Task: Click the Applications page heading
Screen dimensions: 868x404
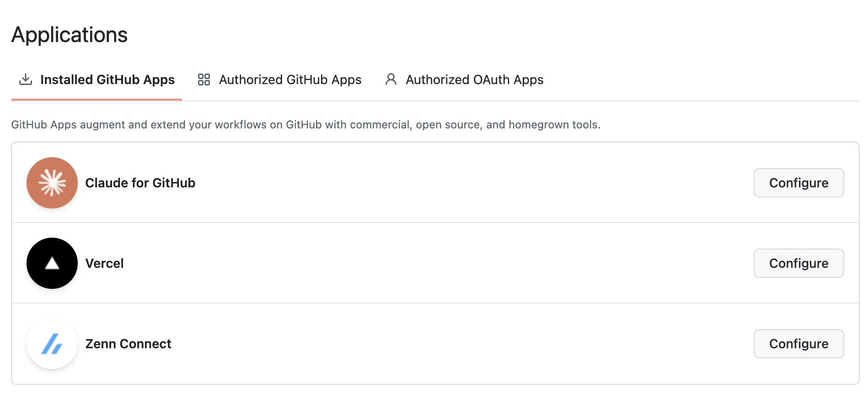Action: tap(70, 35)
